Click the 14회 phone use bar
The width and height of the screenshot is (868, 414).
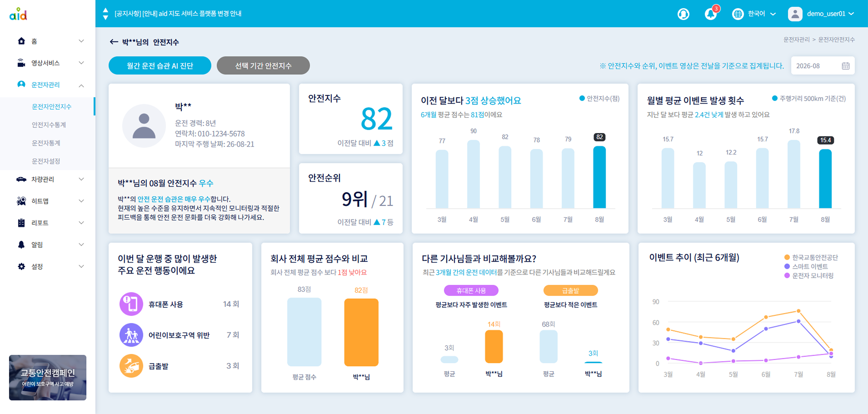[x=494, y=346]
